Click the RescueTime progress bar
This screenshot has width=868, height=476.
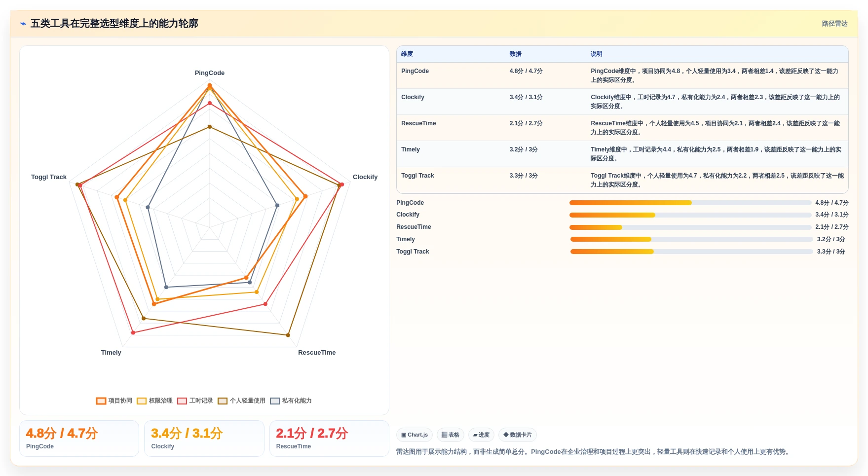[690, 227]
